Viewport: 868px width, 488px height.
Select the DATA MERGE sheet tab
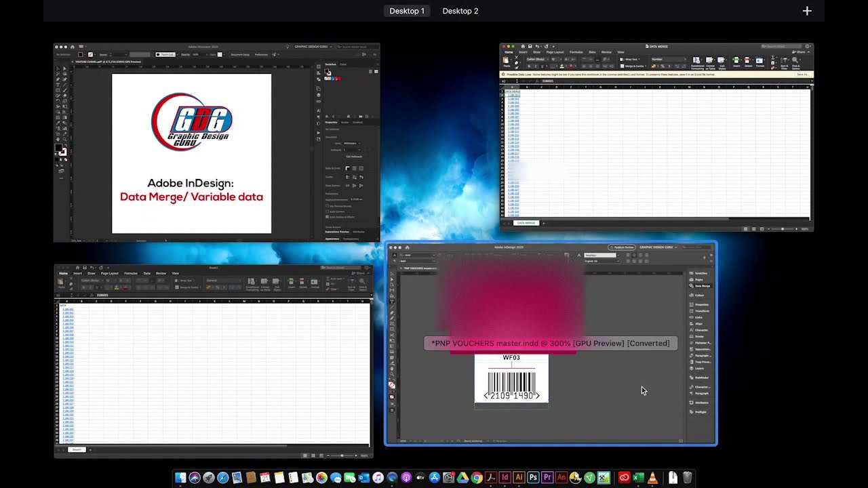[x=526, y=223]
